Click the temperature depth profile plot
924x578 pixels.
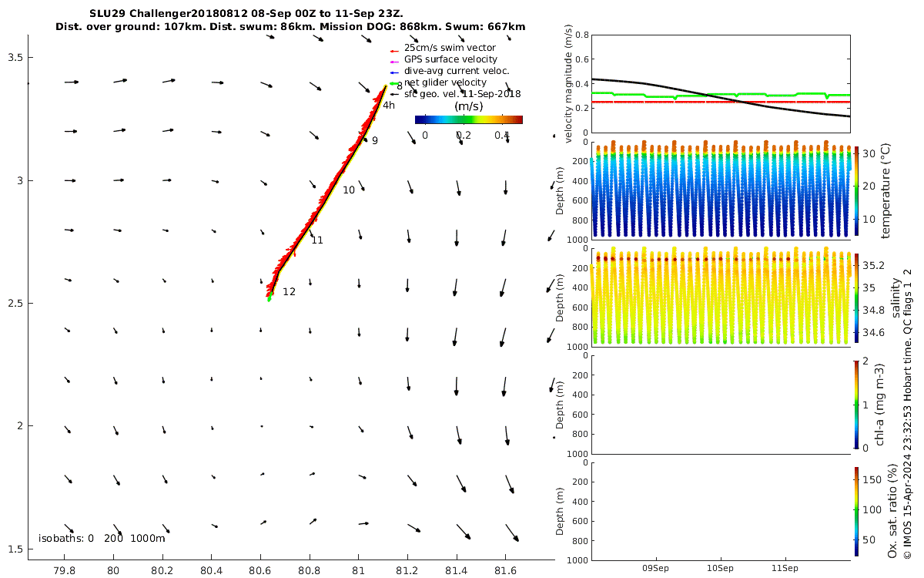[721, 190]
